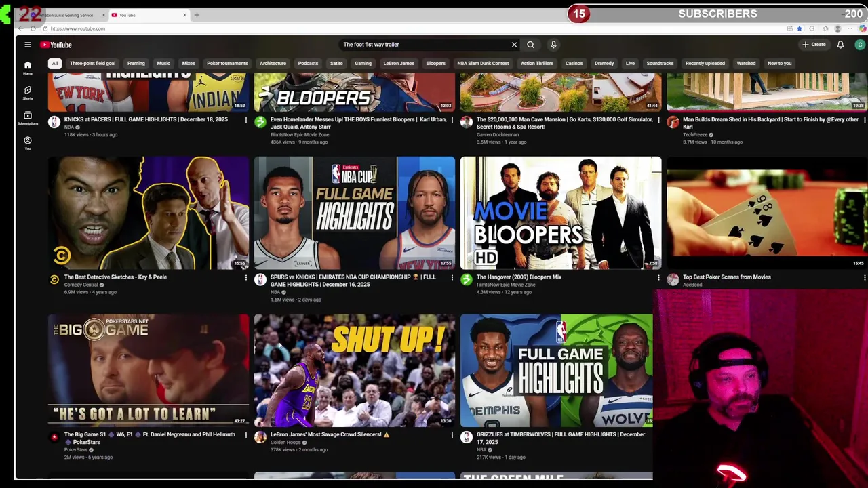The height and width of the screenshot is (488, 868).
Task: Open The Big Game poker thumbnail
Action: [149, 370]
